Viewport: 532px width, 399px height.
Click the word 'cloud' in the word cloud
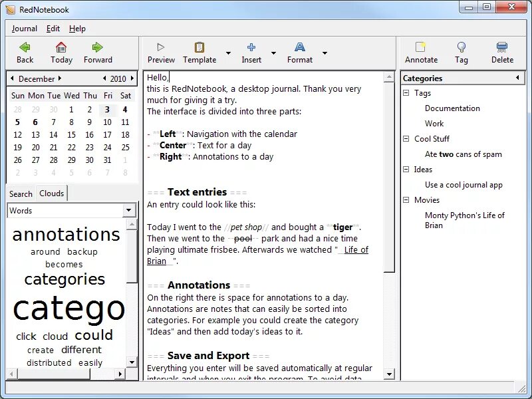[55, 336]
